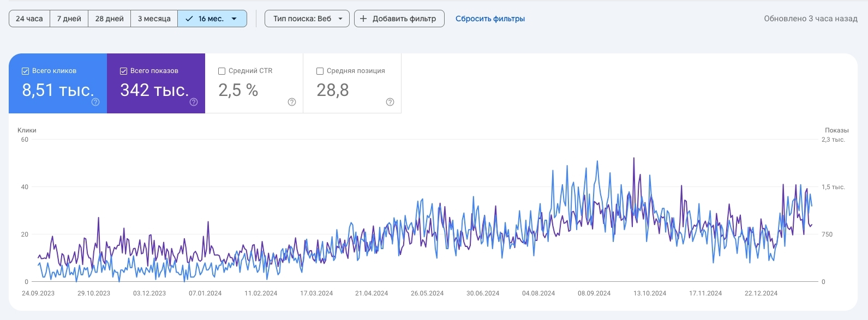Open the 16 мес. date range dropdown
868x320 pixels.
pos(212,19)
